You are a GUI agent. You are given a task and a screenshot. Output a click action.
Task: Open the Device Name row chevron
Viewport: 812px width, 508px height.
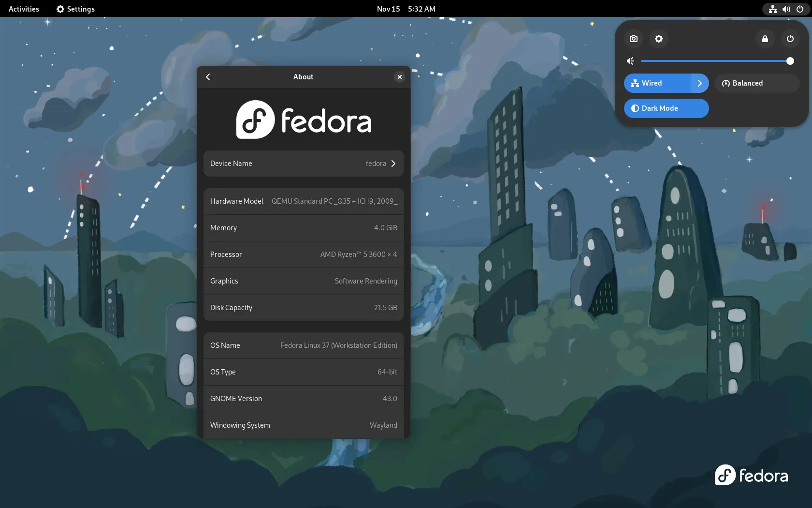click(393, 164)
